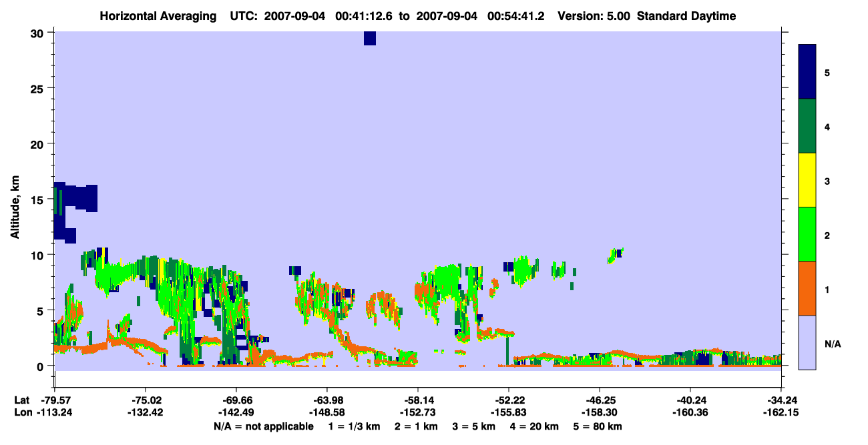868x445 pixels.
Task: Click the longitude value -132.42
Action: pos(145,412)
